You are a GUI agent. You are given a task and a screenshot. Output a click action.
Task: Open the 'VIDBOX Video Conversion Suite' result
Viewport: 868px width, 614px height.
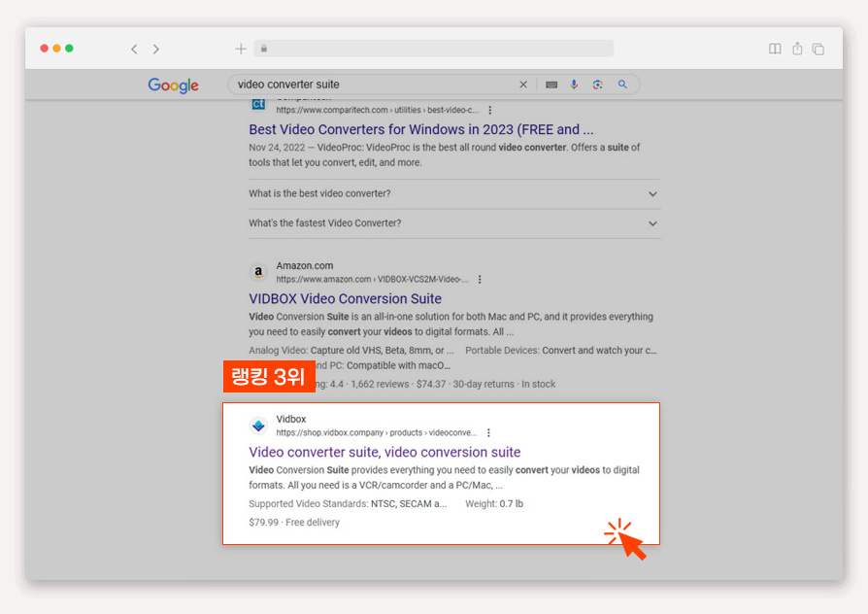pyautogui.click(x=345, y=298)
